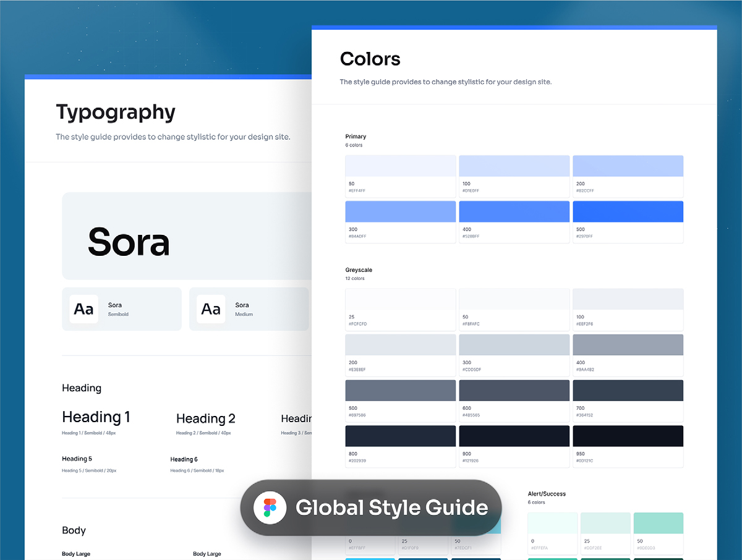Click the large Sora font specimen
The image size is (742, 560).
point(129,242)
